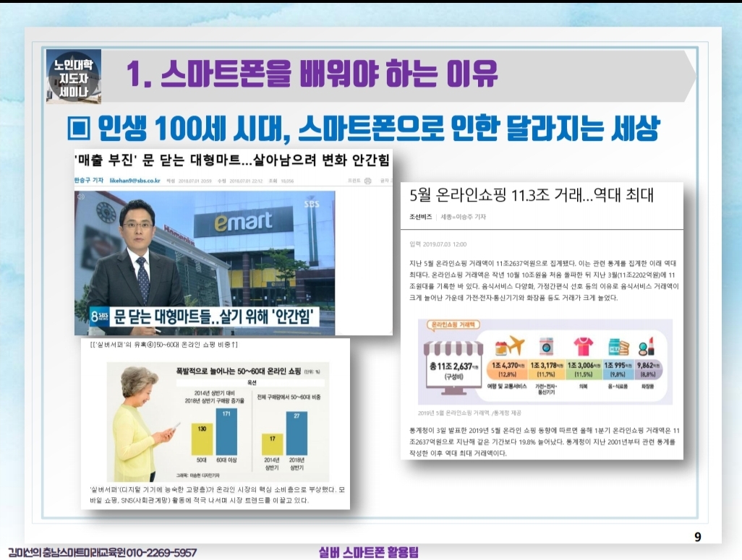This screenshot has width=742, height=560.
Task: Click the blue bar labeled 27
Action: (297, 434)
